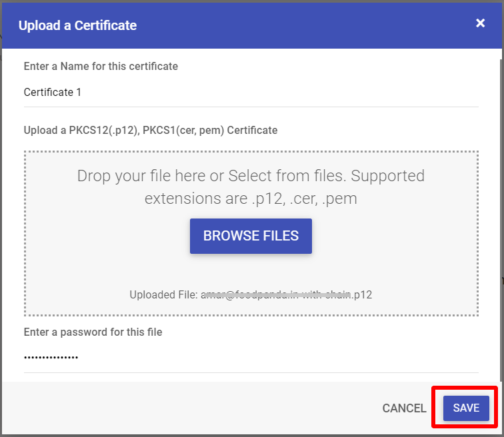Click 'Enter a password for this file' label

(x=93, y=332)
